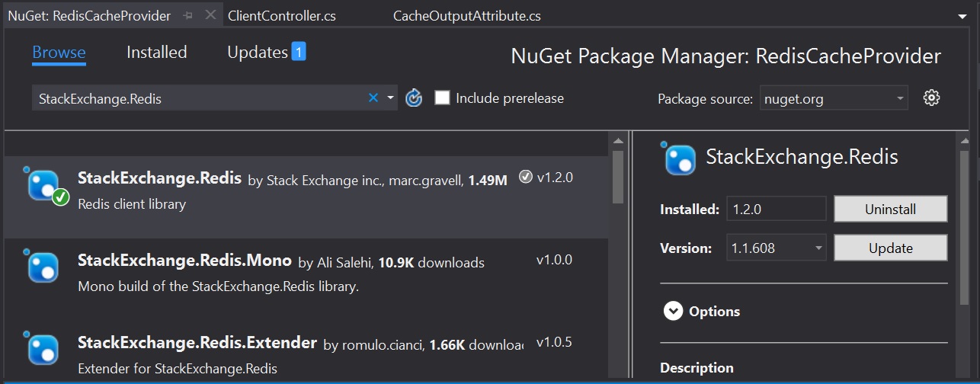Pin the NuGet RedisCacheProvider tab
Image resolution: width=980 pixels, height=384 pixels.
pyautogui.click(x=188, y=15)
